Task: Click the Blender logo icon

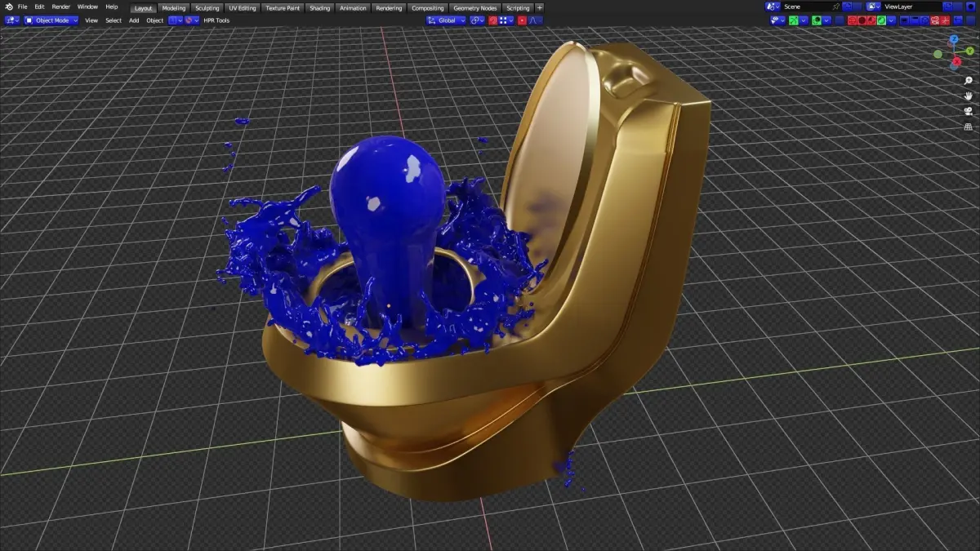Action: (x=9, y=7)
